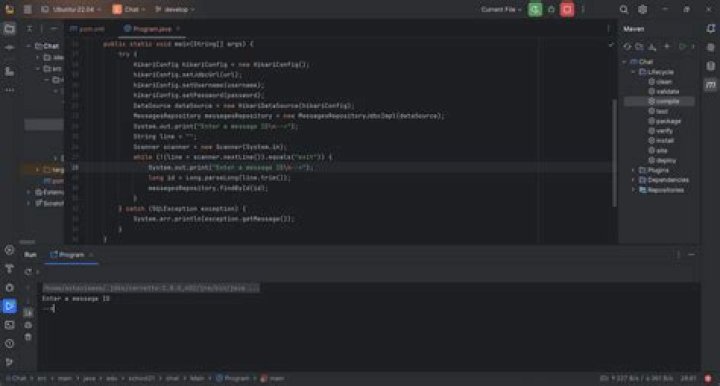Click the Maven download sources icon

652,47
